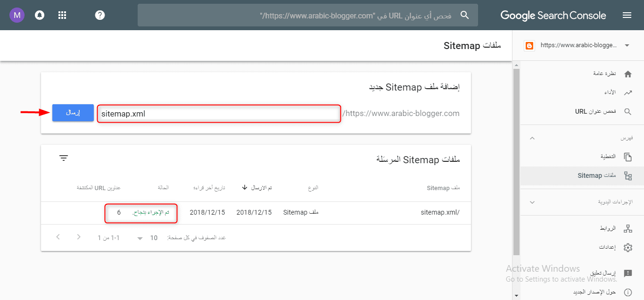The image size is (644, 300).
Task: Open the Google apps grid
Action: [x=62, y=15]
